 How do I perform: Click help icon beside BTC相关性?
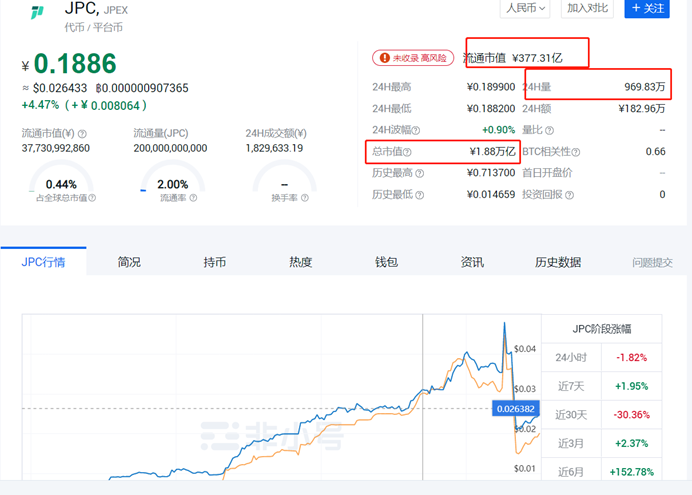[575, 152]
